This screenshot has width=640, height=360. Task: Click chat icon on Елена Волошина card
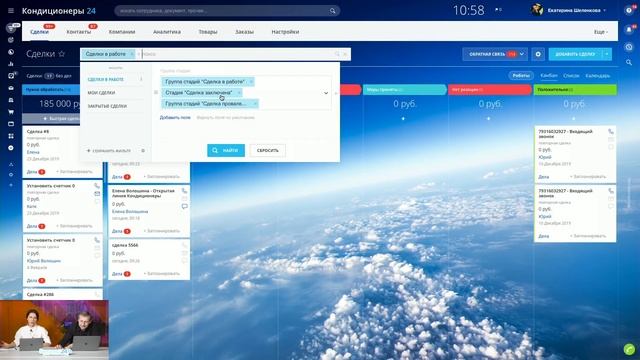[184, 207]
